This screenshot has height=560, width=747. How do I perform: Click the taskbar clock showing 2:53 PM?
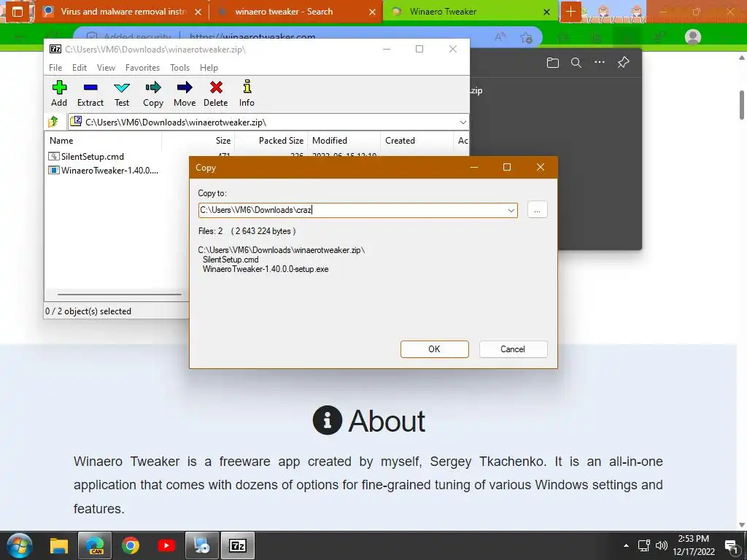pos(694,545)
